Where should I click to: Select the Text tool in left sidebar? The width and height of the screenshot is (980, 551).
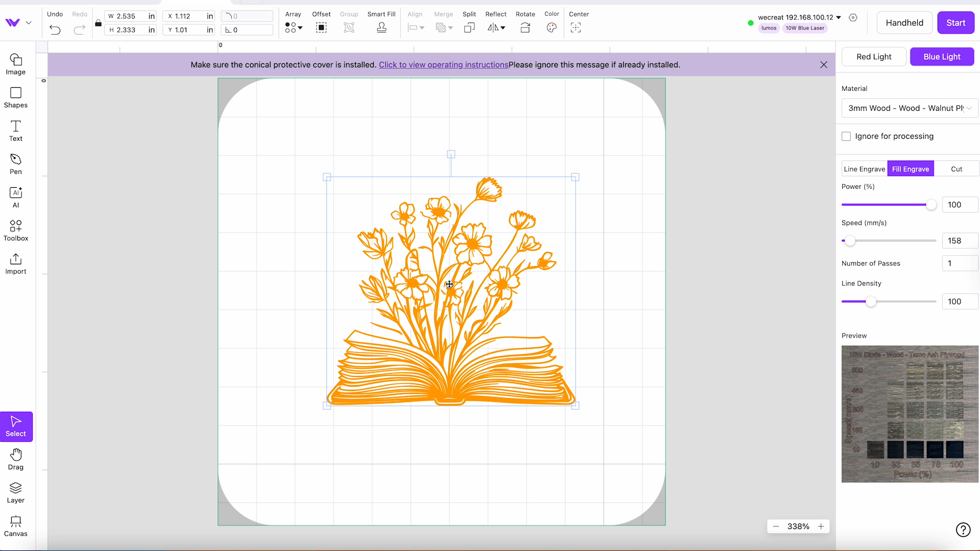pos(15,131)
